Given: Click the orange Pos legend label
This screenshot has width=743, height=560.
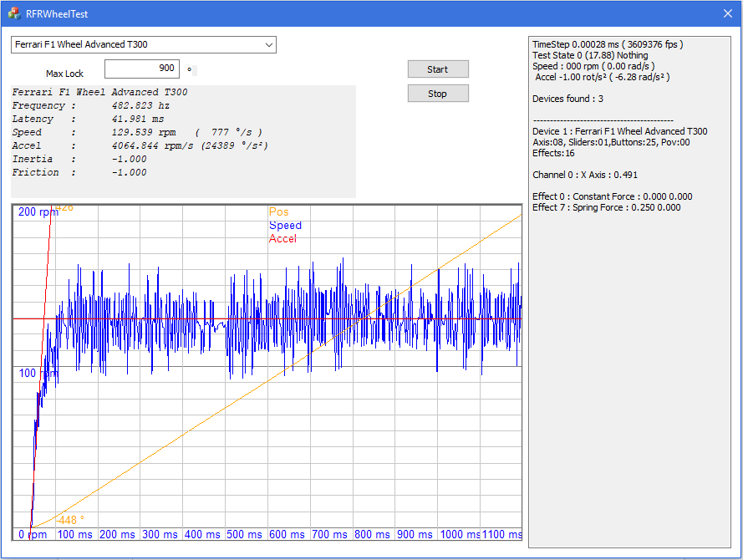Looking at the screenshot, I should (x=278, y=212).
